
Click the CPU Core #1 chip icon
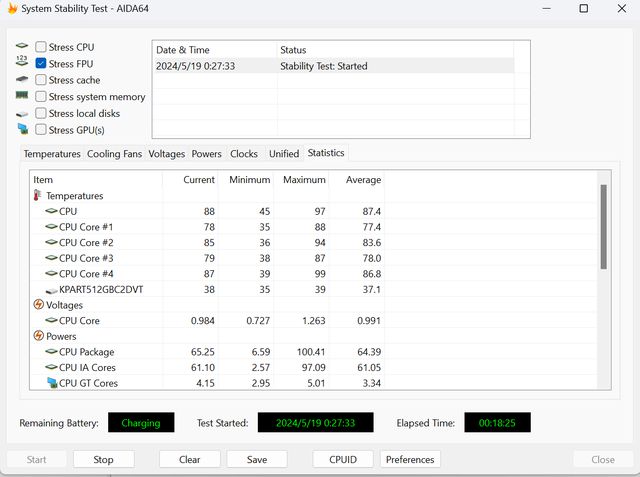[51, 227]
